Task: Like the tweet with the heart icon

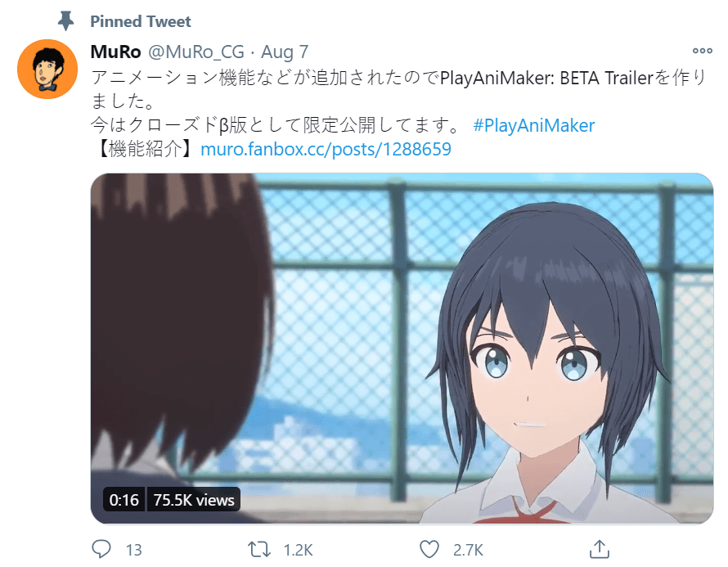Action: [429, 549]
